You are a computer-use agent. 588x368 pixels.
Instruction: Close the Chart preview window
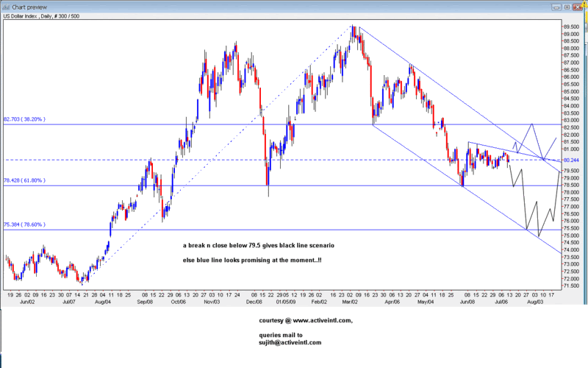point(580,5)
